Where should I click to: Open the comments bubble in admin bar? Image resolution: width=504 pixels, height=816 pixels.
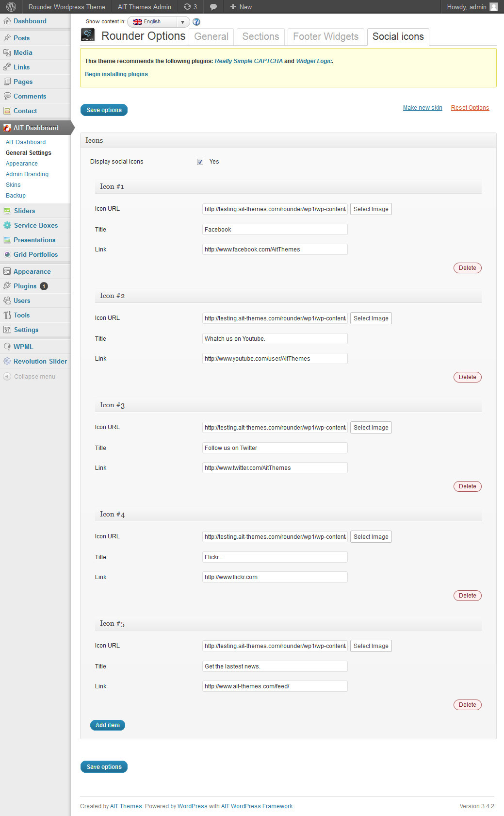click(213, 7)
